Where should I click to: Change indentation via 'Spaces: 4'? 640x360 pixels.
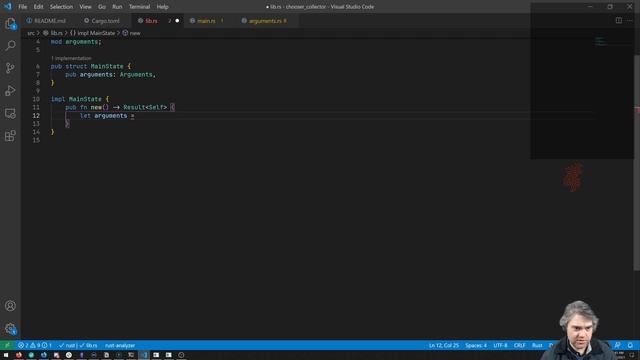[x=476, y=345]
